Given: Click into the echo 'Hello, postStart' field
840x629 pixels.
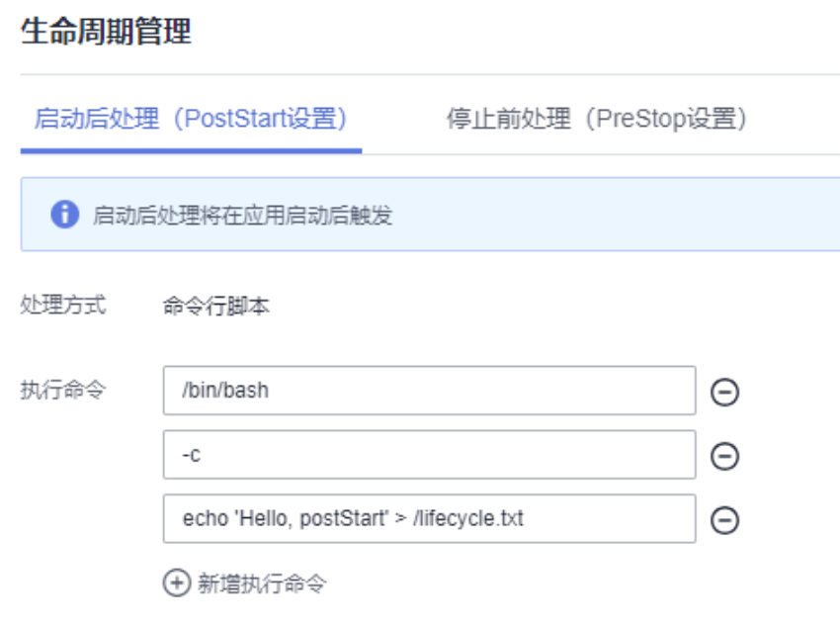Looking at the screenshot, I should click(429, 518).
